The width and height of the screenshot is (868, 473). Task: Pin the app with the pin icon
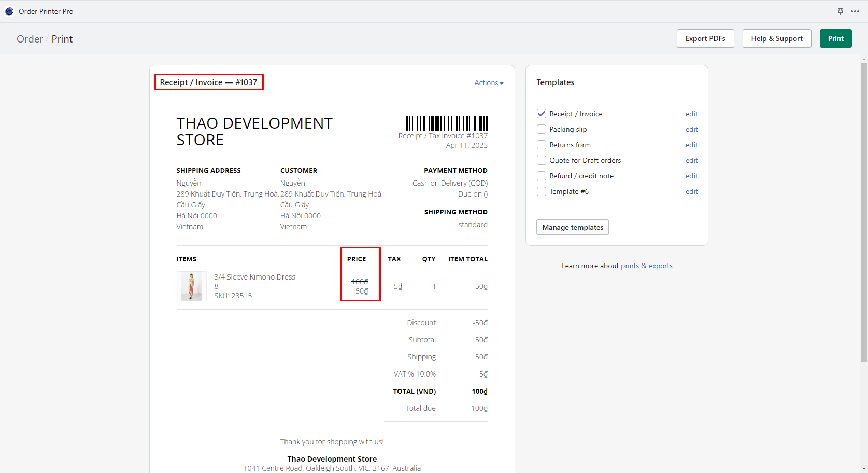[x=840, y=11]
